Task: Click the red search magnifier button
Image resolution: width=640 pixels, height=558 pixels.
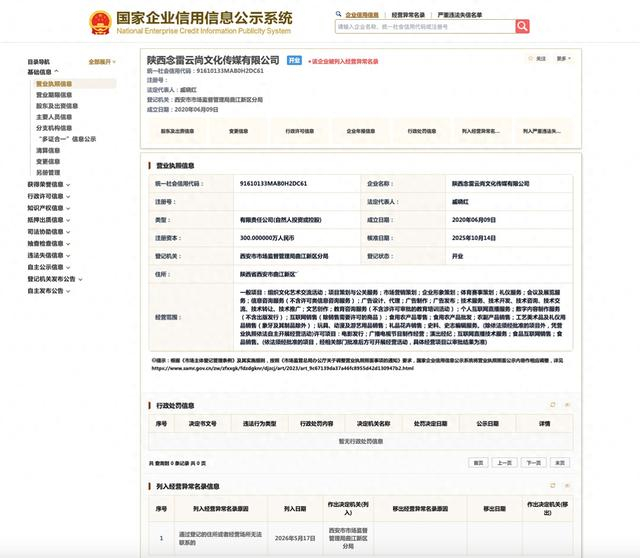Action: click(x=522, y=27)
